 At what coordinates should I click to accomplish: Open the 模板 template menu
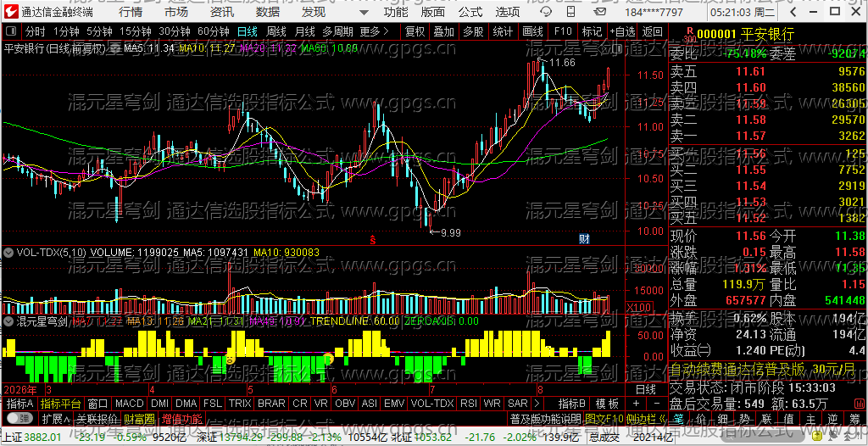(x=606, y=404)
